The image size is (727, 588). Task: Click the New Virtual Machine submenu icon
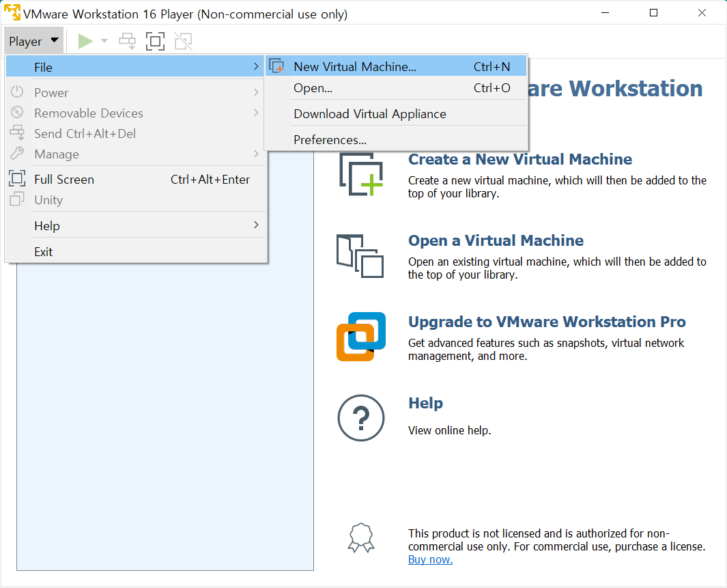pyautogui.click(x=276, y=66)
